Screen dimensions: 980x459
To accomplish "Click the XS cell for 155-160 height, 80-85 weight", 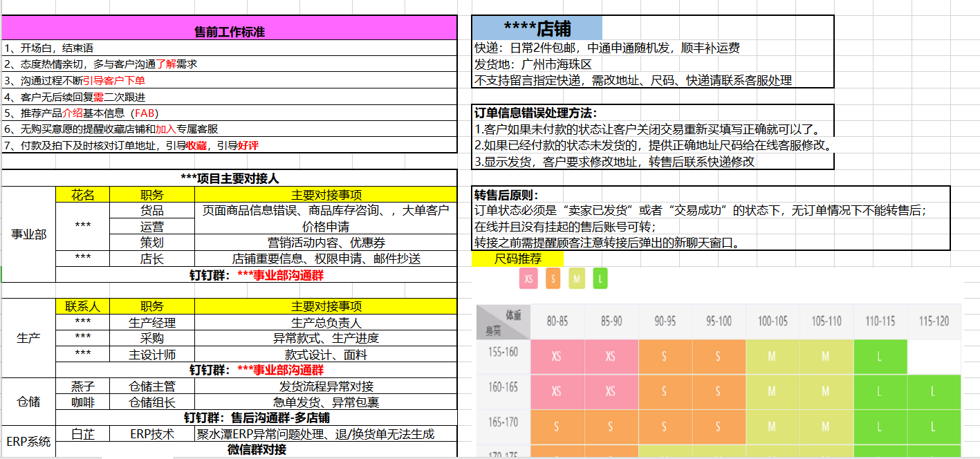I will tap(557, 357).
